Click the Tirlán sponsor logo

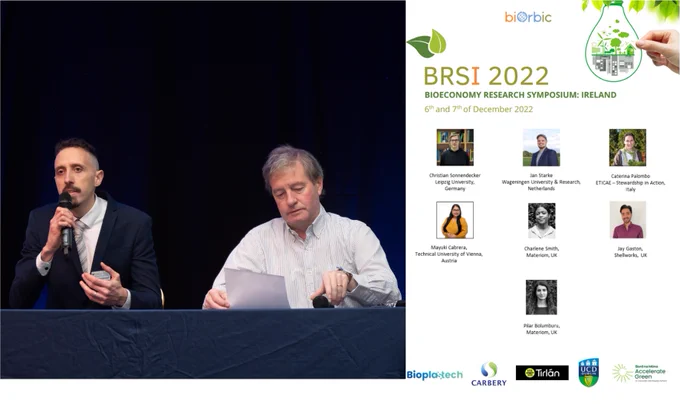pos(542,373)
